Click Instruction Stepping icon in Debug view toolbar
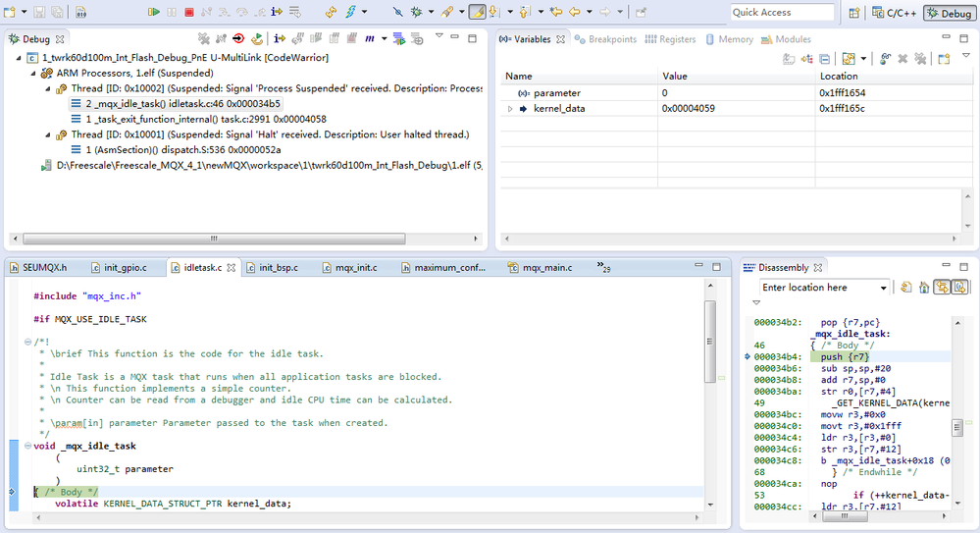 click(x=280, y=39)
